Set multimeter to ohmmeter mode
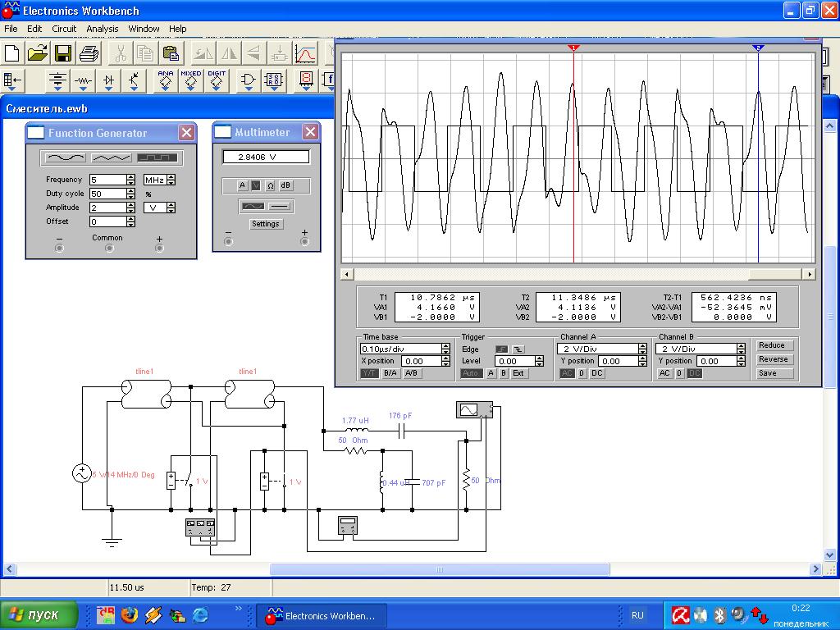The width and height of the screenshot is (840, 630). click(x=271, y=185)
